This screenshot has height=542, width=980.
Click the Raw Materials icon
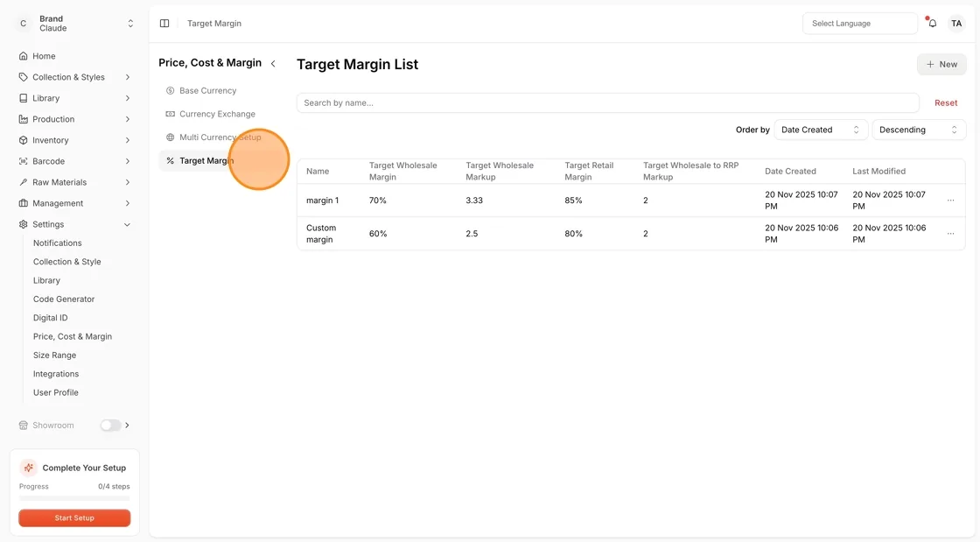(23, 182)
